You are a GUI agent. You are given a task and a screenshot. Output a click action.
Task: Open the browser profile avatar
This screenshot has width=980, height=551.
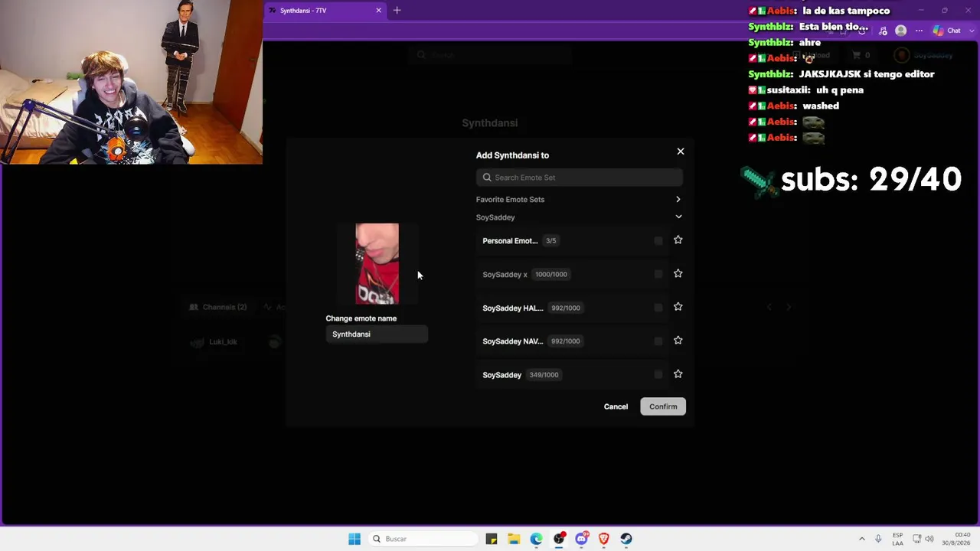click(x=900, y=31)
